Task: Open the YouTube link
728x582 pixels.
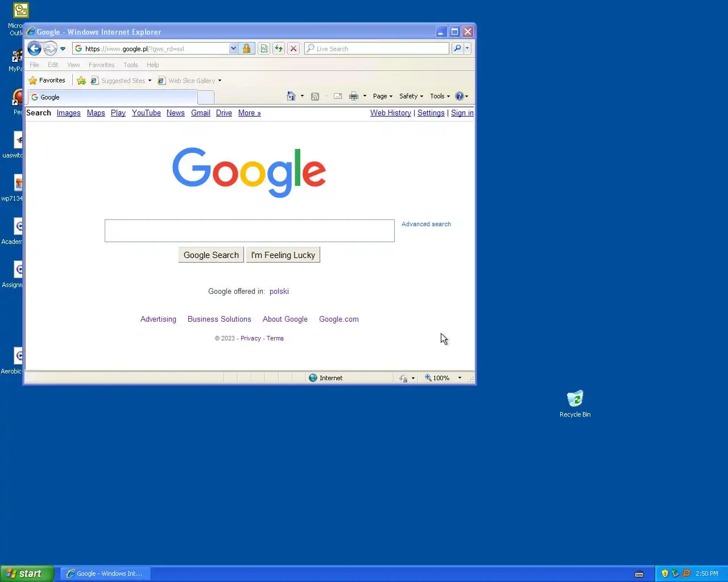Action: pyautogui.click(x=146, y=113)
